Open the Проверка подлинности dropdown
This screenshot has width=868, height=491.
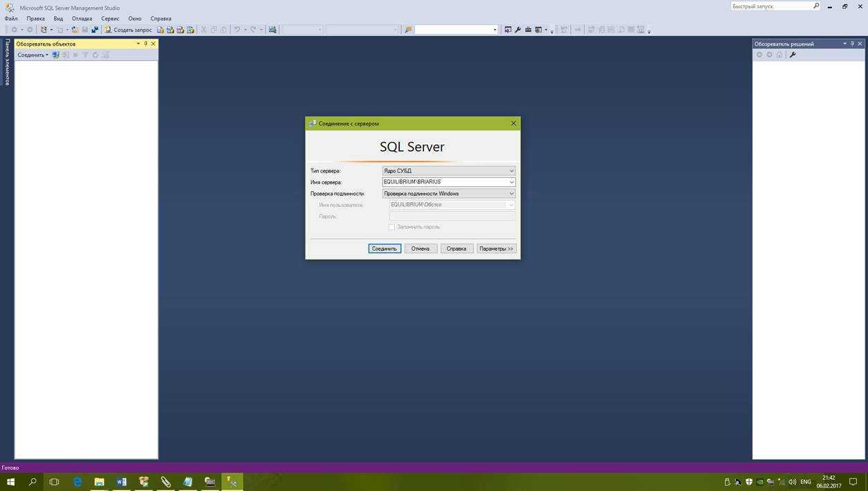click(511, 194)
